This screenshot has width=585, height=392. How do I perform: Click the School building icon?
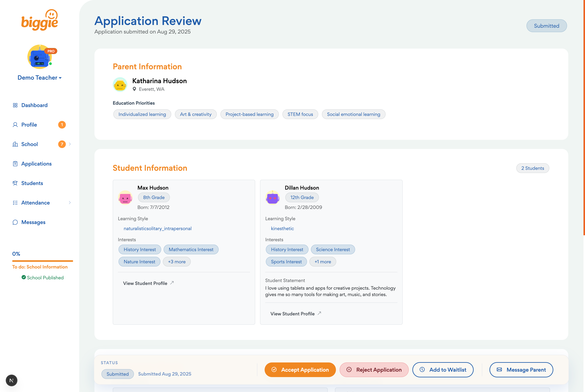click(x=15, y=144)
